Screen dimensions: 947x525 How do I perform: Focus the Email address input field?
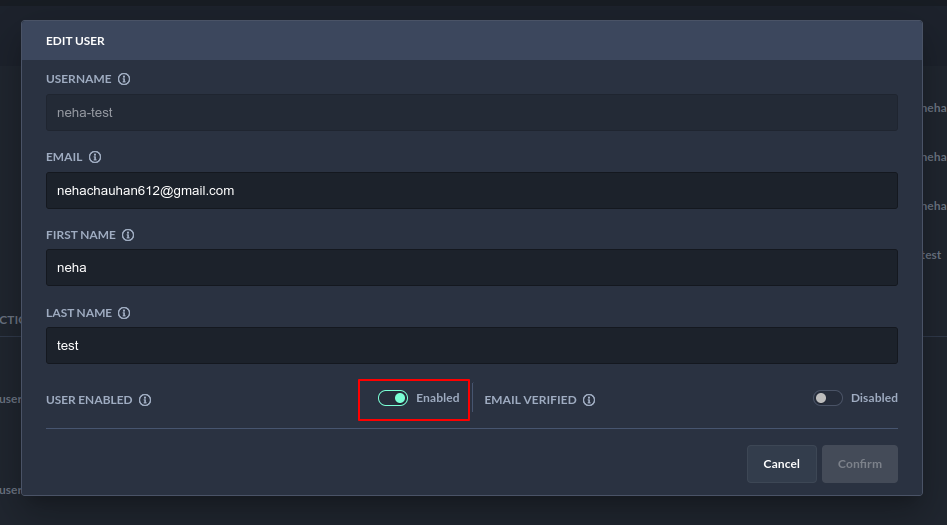pos(471,190)
